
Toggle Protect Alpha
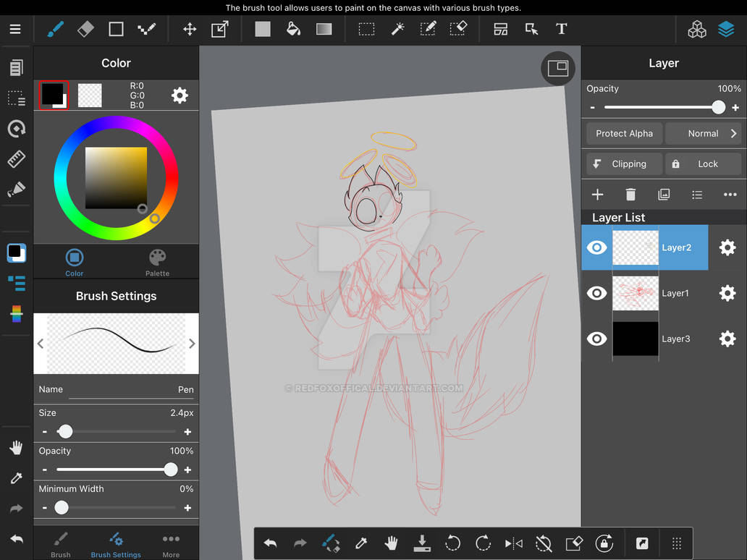624,133
